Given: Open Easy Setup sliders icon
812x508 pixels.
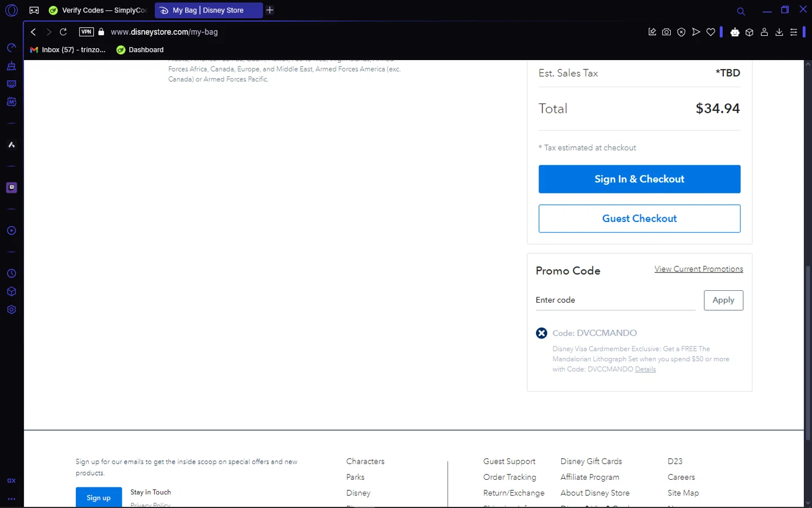Looking at the screenshot, I should (x=794, y=32).
